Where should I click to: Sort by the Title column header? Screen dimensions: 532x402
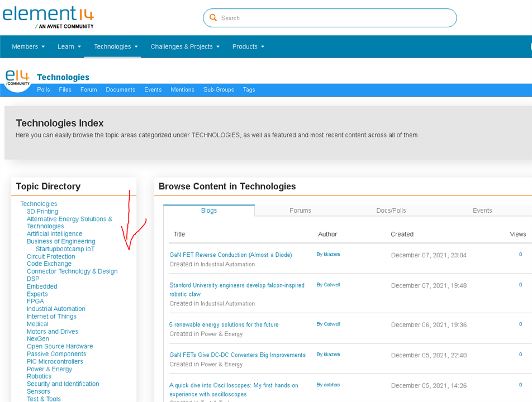[x=179, y=234]
